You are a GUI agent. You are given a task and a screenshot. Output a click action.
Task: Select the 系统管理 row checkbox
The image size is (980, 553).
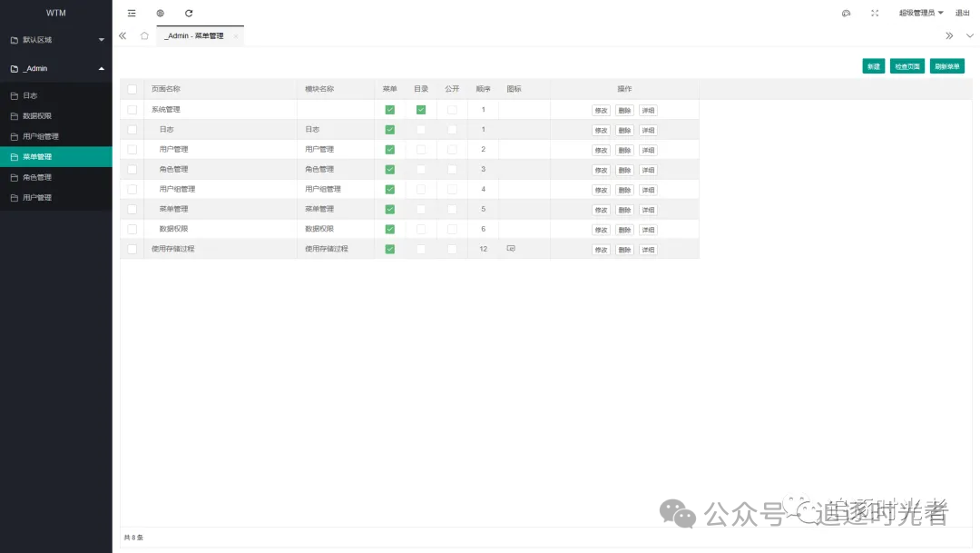(x=132, y=110)
